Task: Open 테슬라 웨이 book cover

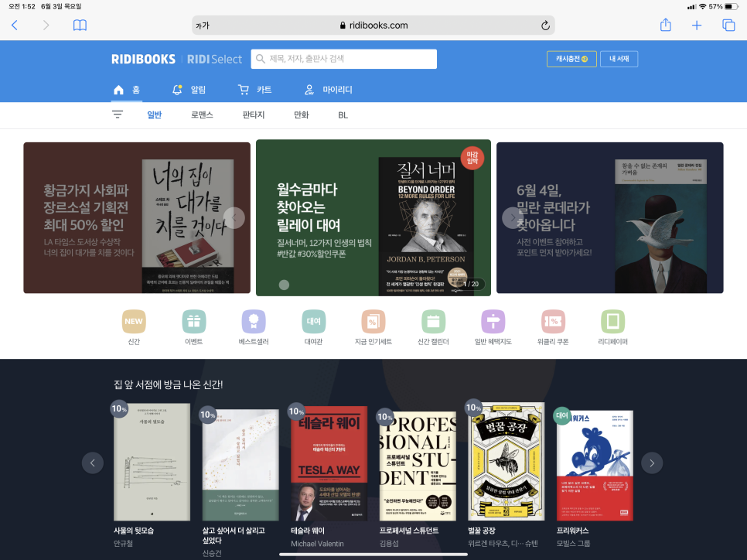Action: tap(329, 463)
